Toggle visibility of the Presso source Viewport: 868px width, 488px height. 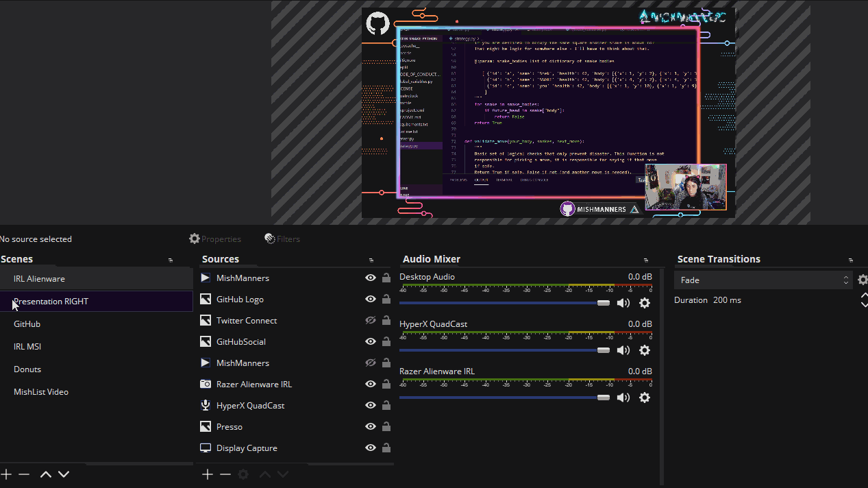coord(371,427)
